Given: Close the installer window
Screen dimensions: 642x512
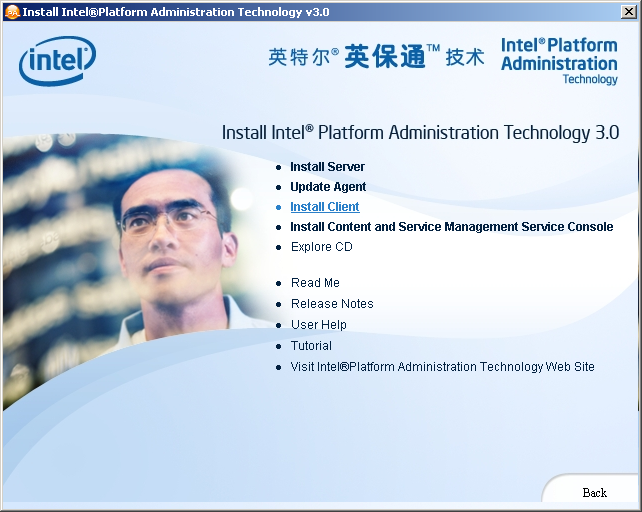Looking at the screenshot, I should (x=628, y=11).
